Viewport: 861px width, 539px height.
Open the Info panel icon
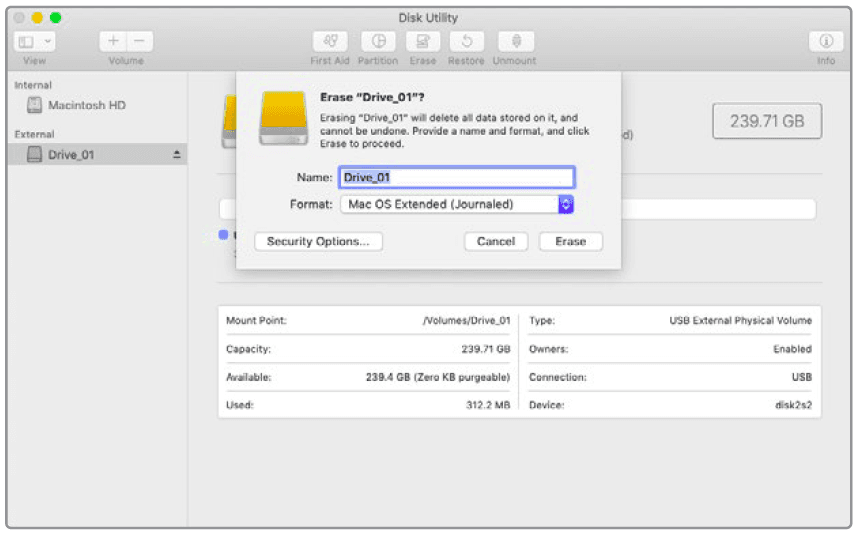[825, 42]
